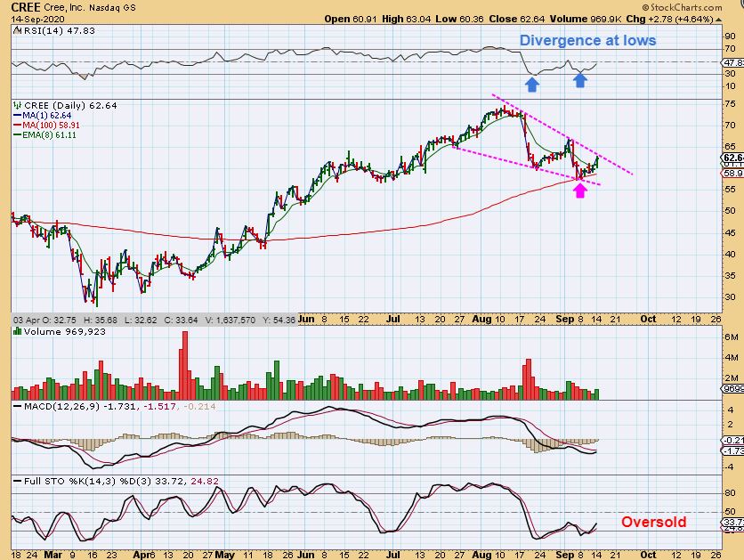Image resolution: width=744 pixels, height=560 pixels.
Task: Click the 'Open 60.91' value in header
Action: (x=351, y=19)
